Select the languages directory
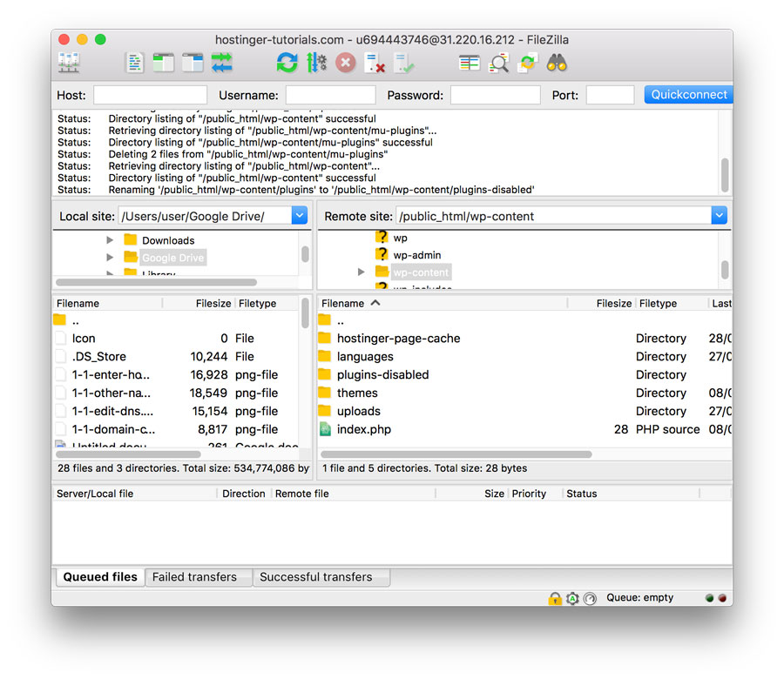The image size is (784, 679). click(524, 356)
